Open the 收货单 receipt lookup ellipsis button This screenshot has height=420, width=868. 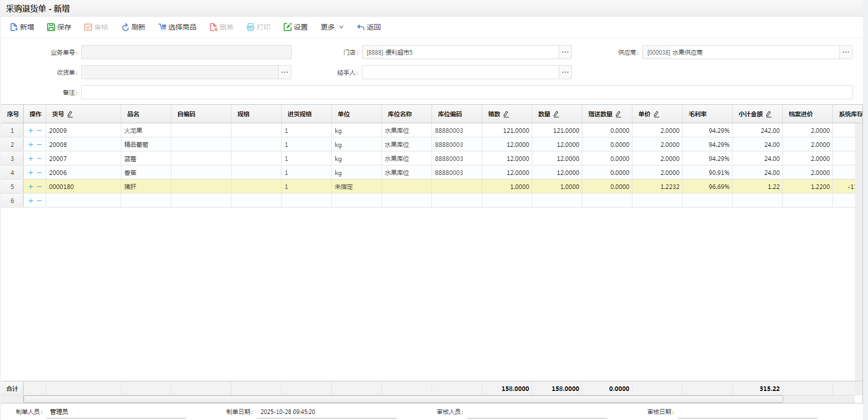pyautogui.click(x=285, y=72)
